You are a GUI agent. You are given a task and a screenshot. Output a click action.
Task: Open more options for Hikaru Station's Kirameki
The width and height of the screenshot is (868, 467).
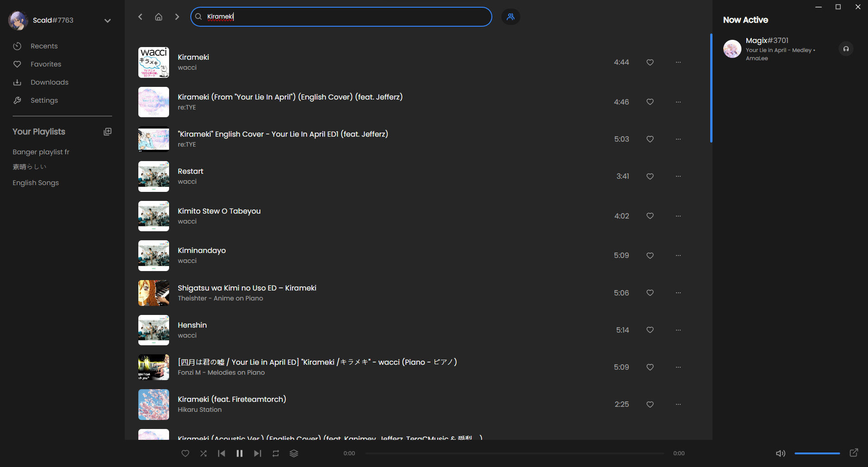(x=678, y=405)
